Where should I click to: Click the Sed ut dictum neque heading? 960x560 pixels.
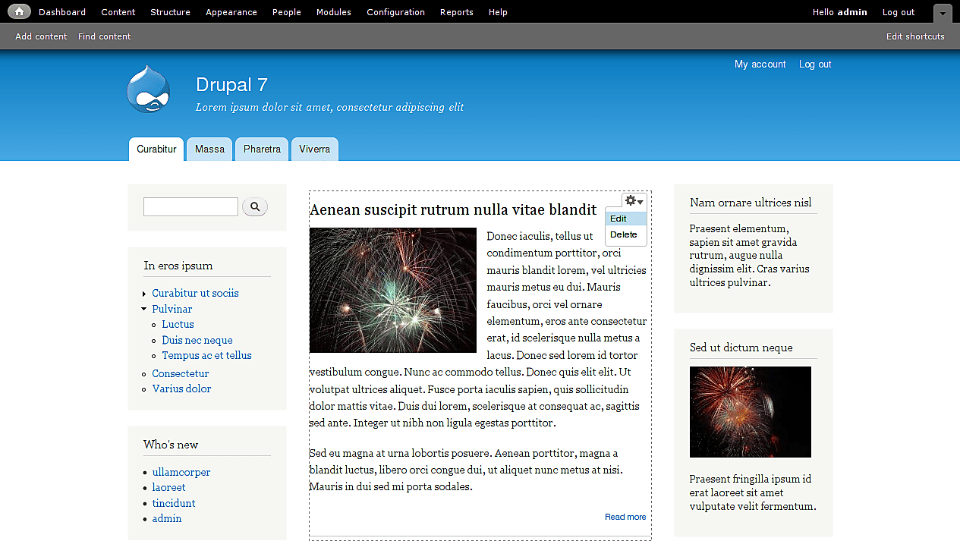pyautogui.click(x=741, y=348)
